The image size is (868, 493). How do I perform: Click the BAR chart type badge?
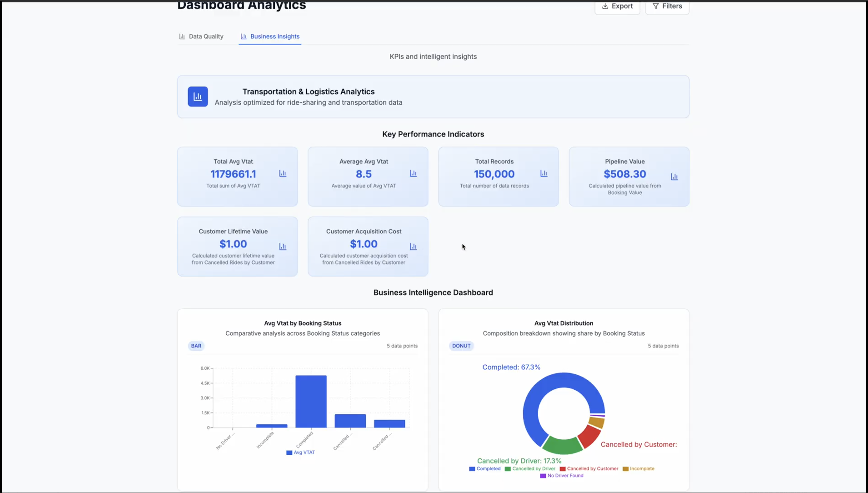[196, 346]
